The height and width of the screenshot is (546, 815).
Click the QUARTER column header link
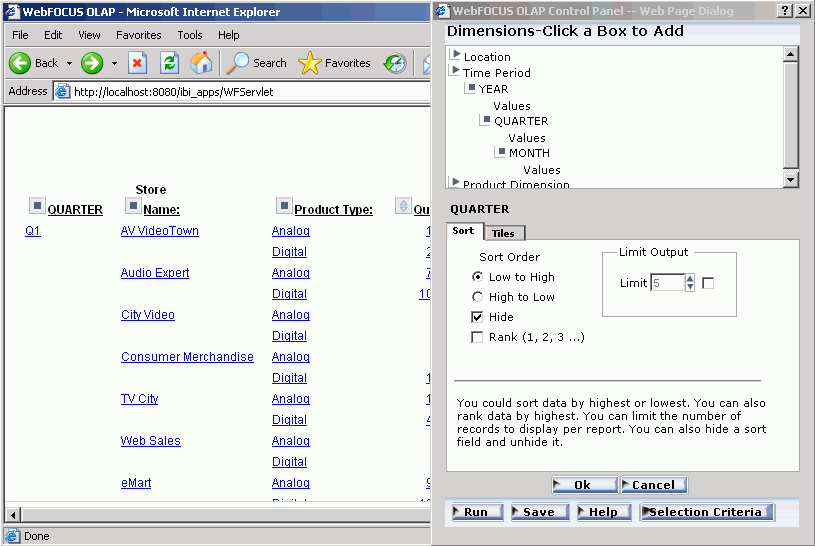point(75,210)
